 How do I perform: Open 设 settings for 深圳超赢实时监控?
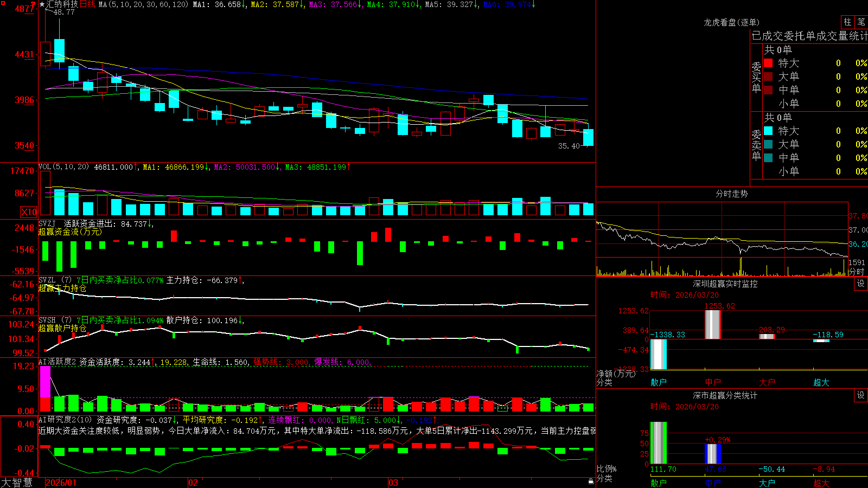pyautogui.click(x=861, y=284)
